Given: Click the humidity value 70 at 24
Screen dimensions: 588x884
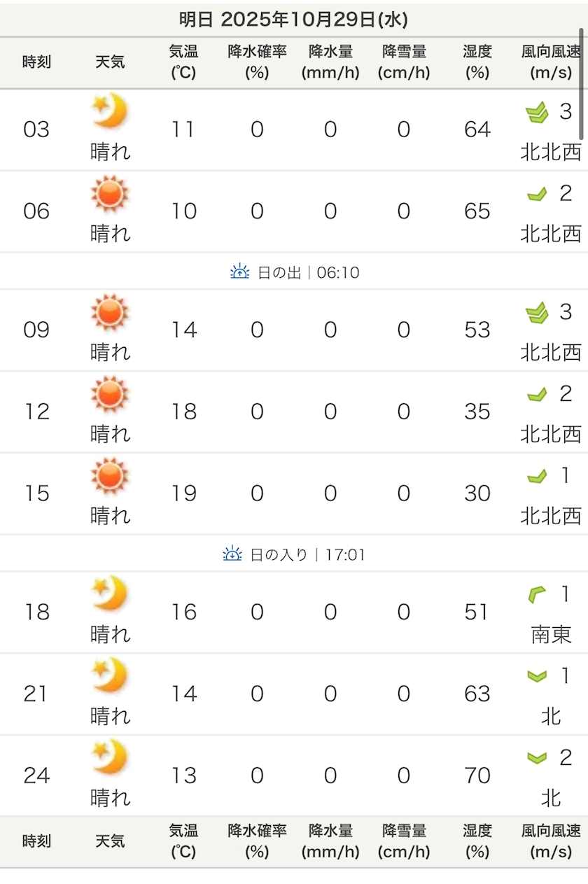Looking at the screenshot, I should click(477, 776).
